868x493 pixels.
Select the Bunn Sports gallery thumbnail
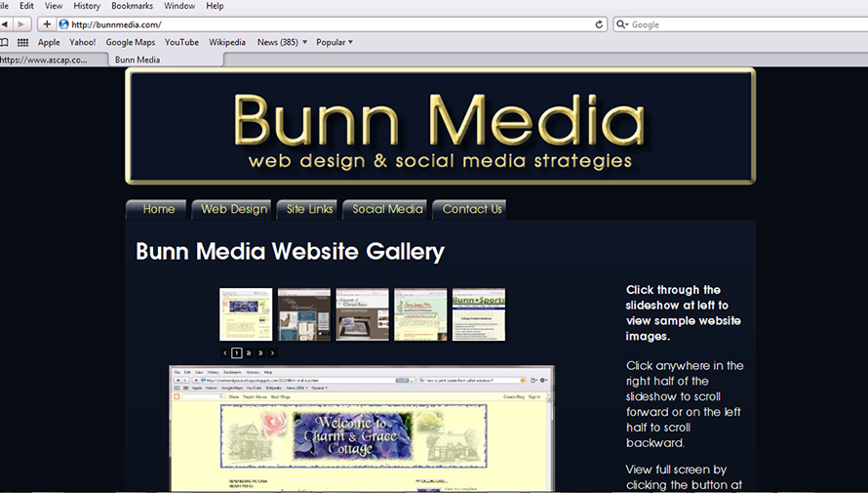pyautogui.click(x=479, y=314)
